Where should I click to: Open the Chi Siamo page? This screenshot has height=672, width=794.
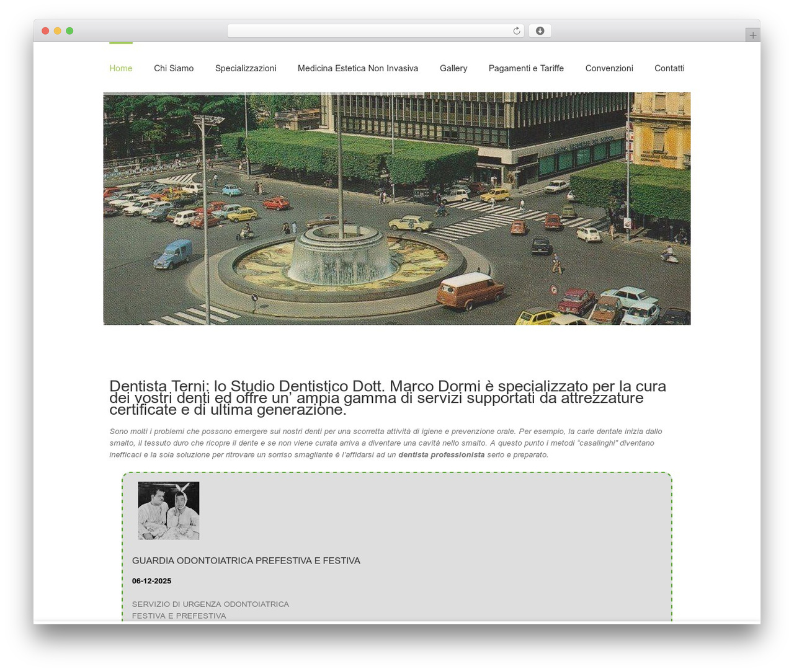click(174, 68)
